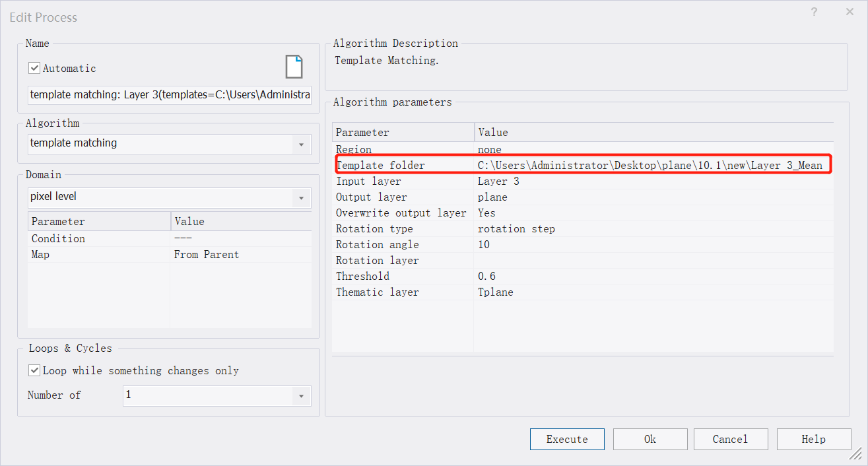Viewport: 868px width, 466px height.
Task: Change the Overwrite output layer value
Action: coord(486,213)
